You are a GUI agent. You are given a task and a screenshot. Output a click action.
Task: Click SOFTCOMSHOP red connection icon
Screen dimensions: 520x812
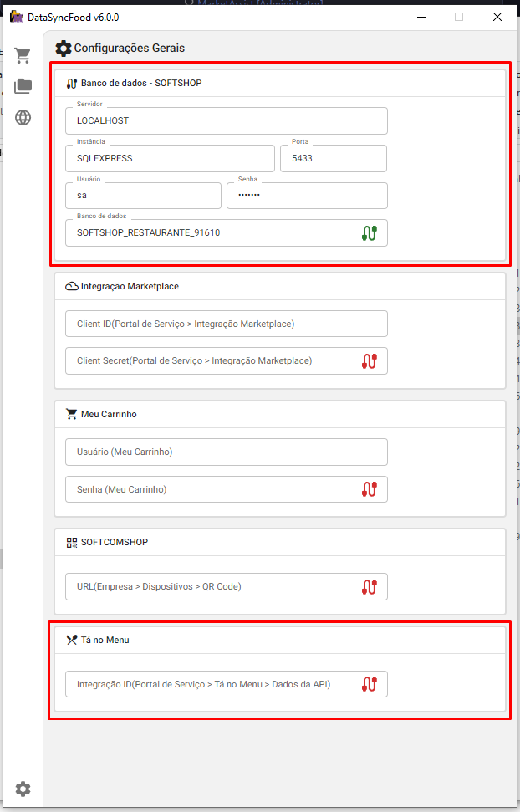pyautogui.click(x=370, y=586)
